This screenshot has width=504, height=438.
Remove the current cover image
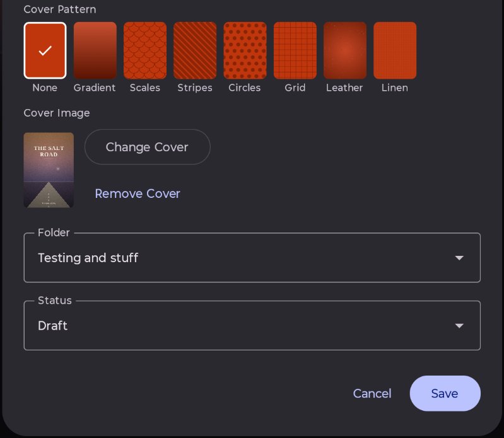pyautogui.click(x=138, y=193)
